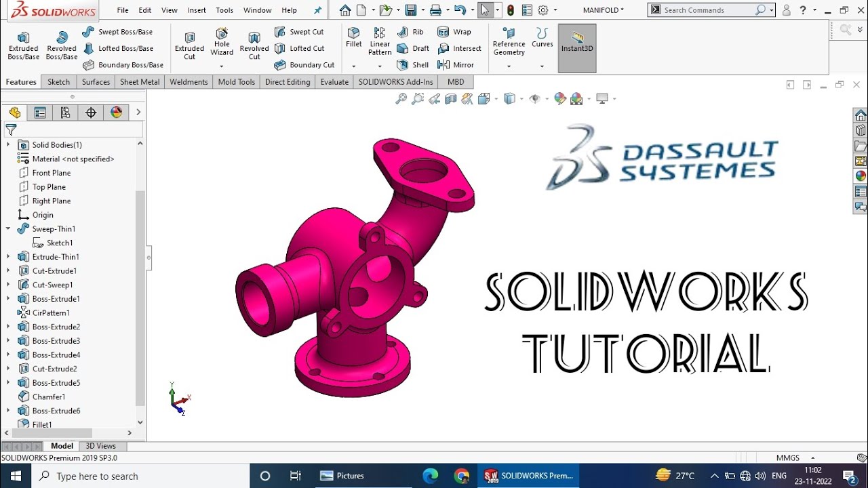Toggle Instant3D mode
Image resolution: width=868 pixels, height=488 pixels.
(577, 48)
